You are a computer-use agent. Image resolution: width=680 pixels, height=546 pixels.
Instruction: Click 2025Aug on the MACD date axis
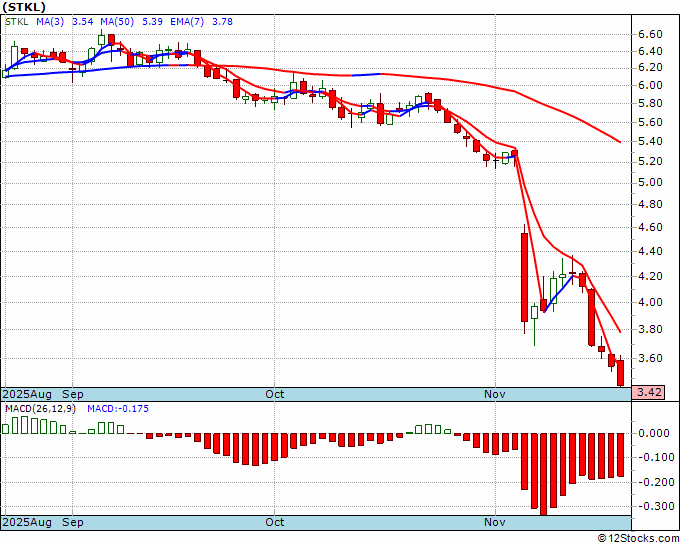pyautogui.click(x=27, y=522)
